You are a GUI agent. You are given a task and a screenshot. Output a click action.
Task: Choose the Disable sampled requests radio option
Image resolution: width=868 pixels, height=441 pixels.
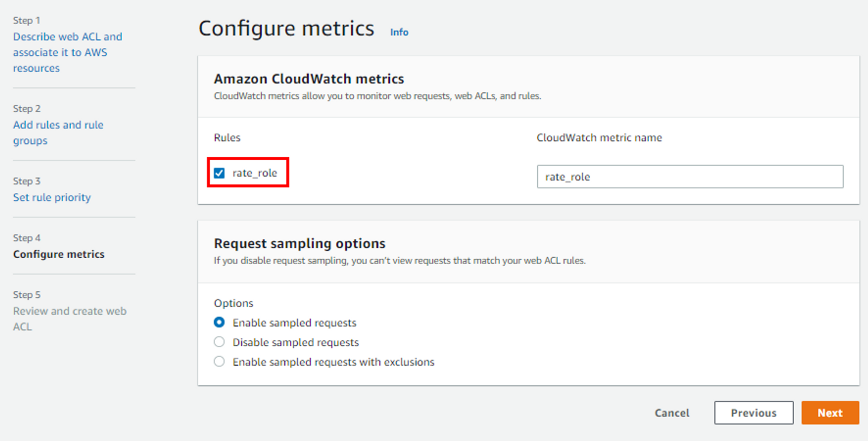pyautogui.click(x=219, y=342)
